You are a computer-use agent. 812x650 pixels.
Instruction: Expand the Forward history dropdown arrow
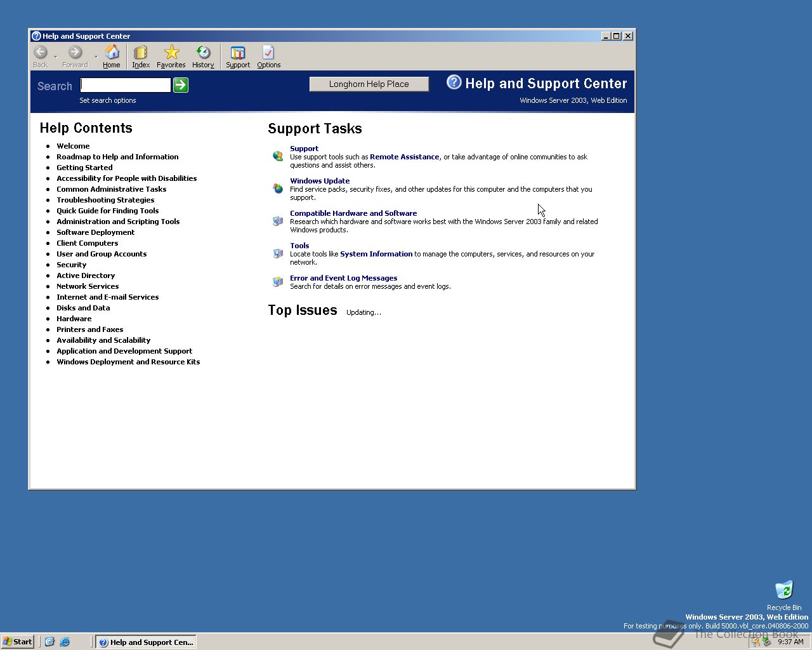click(96, 56)
